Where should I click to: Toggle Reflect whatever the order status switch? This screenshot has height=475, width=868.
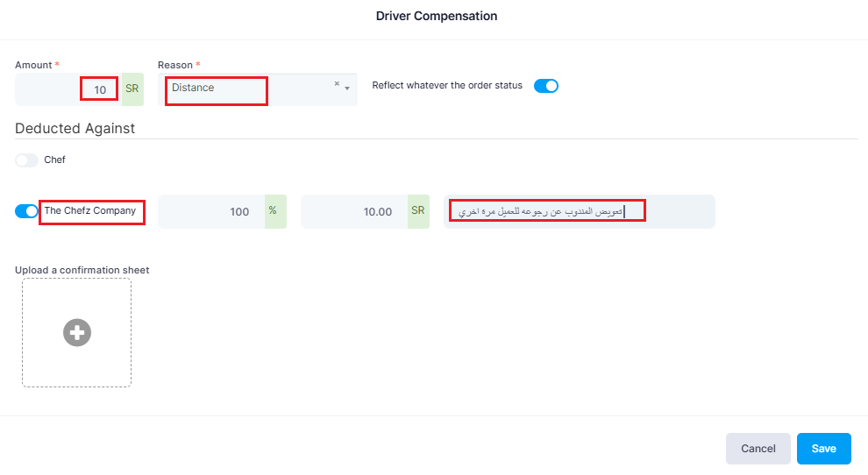(x=546, y=86)
